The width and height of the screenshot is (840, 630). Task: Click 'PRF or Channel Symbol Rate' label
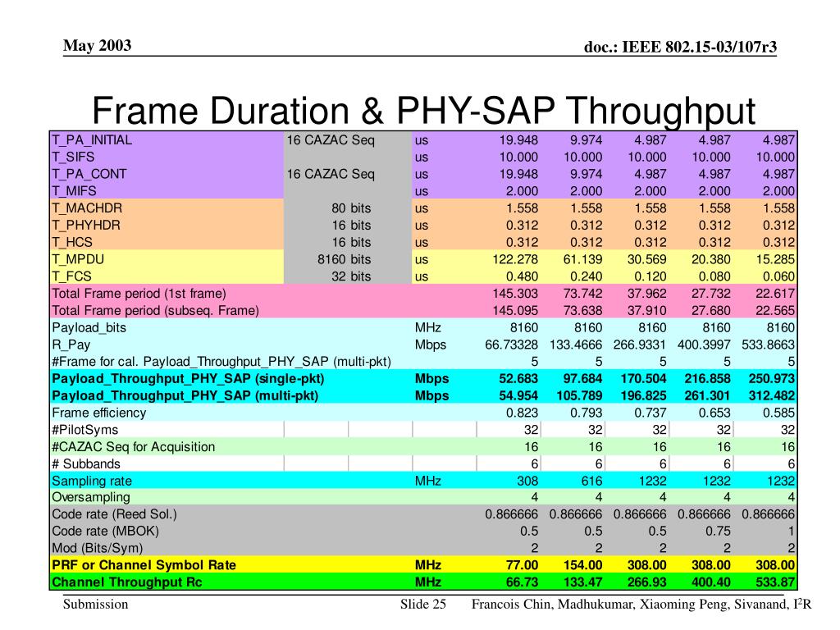click(x=144, y=565)
